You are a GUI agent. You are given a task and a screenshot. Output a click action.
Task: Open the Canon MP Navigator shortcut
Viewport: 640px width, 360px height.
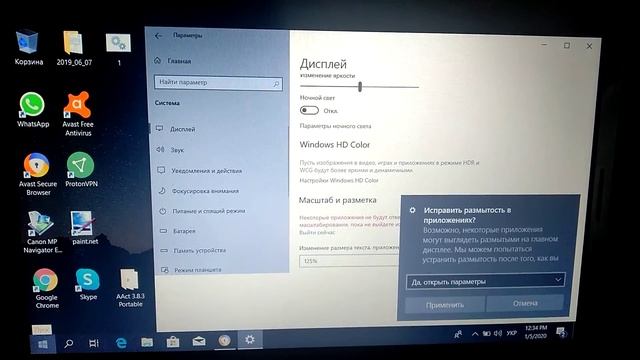tap(42, 232)
